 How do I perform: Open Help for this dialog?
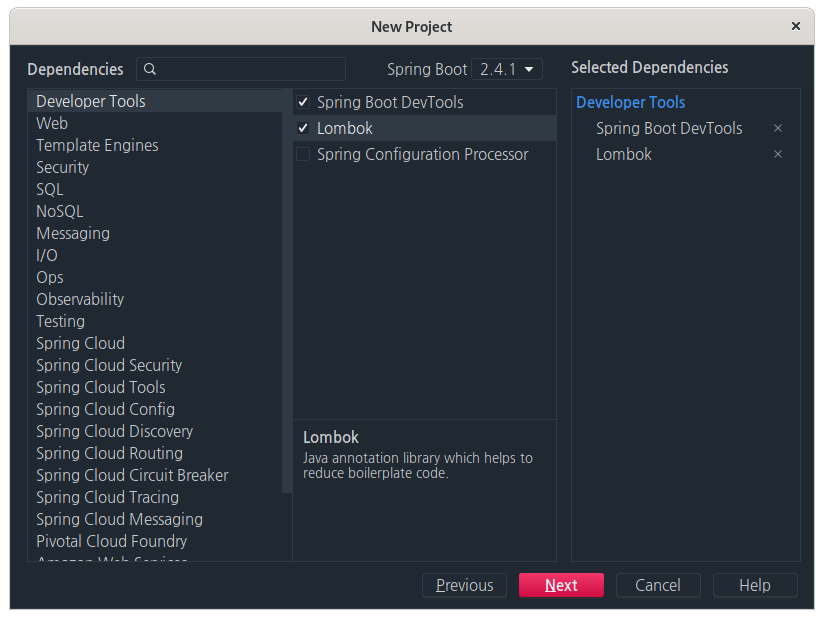click(755, 585)
